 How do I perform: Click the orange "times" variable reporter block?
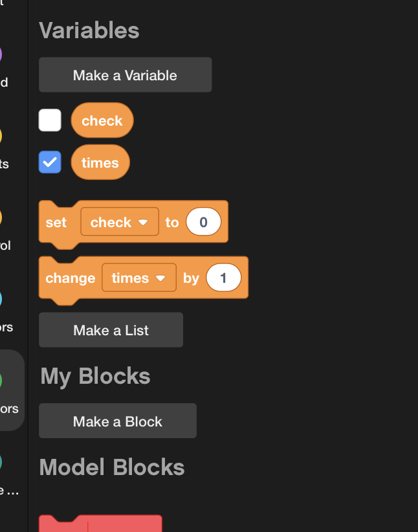[100, 162]
